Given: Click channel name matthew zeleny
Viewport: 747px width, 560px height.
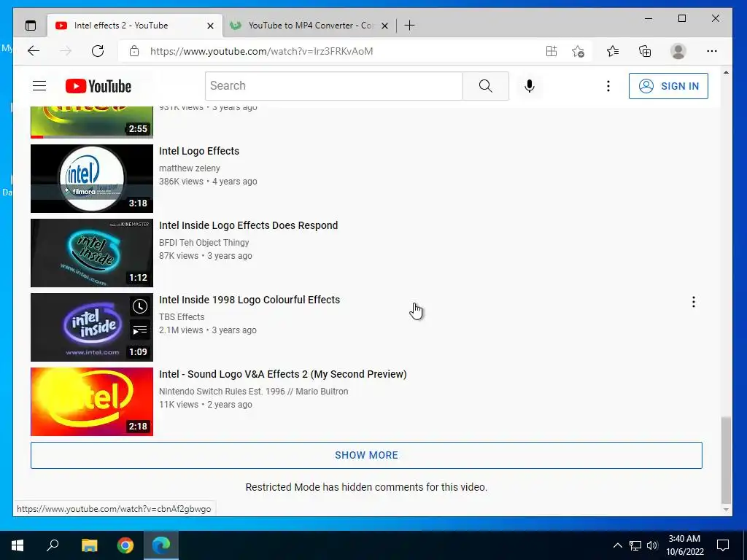Looking at the screenshot, I should coord(189,168).
